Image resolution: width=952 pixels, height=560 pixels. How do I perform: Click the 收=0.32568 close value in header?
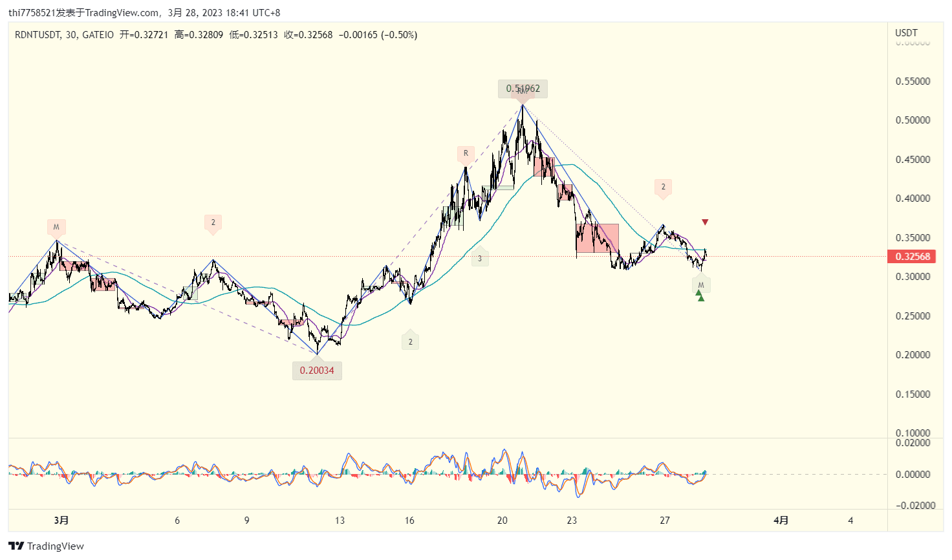tap(307, 35)
